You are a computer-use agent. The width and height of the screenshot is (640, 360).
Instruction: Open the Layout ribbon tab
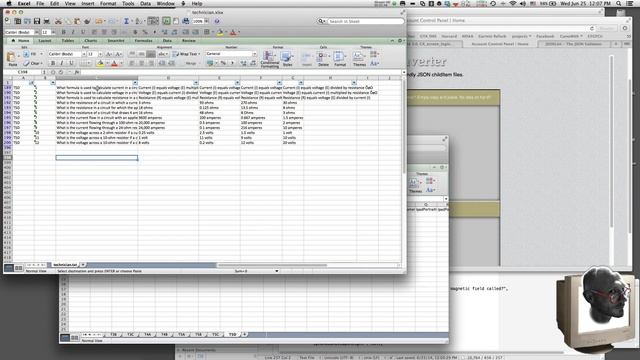45,41
